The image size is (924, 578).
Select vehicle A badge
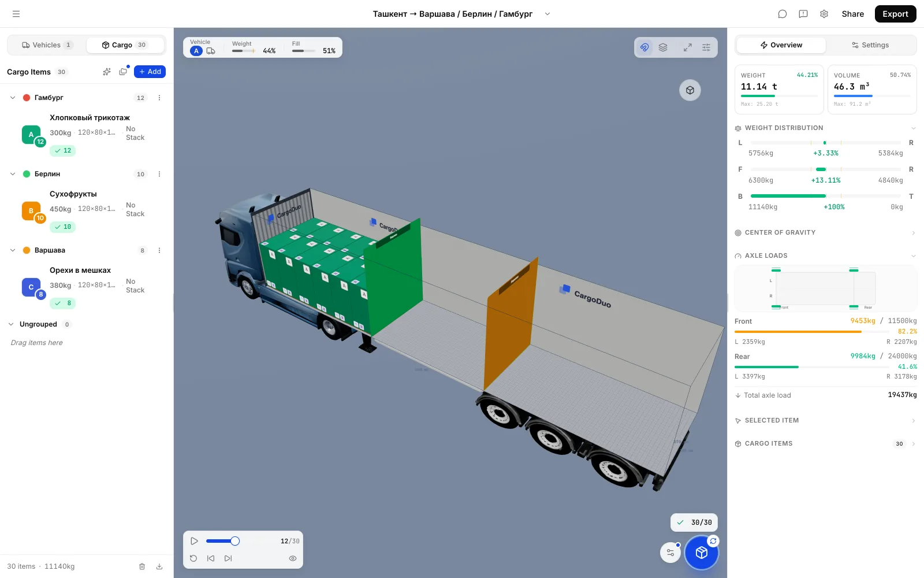coord(196,51)
